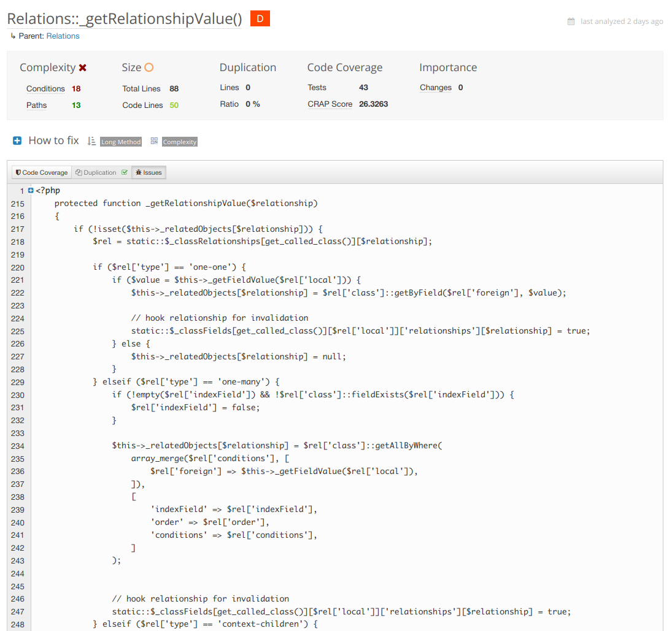Toggle the Issues view button
The height and width of the screenshot is (631, 672).
coord(149,173)
